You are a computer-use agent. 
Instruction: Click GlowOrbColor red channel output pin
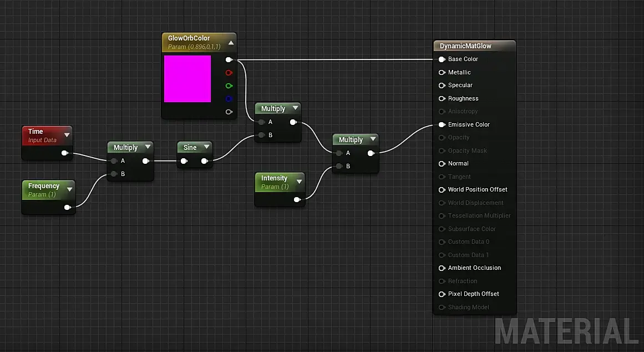click(x=229, y=73)
